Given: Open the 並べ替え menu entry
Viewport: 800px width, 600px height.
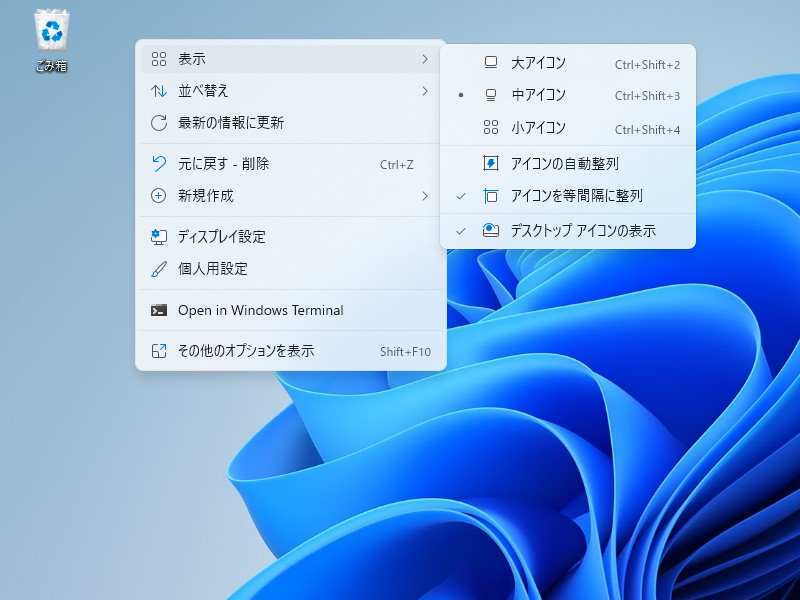Looking at the screenshot, I should point(290,91).
